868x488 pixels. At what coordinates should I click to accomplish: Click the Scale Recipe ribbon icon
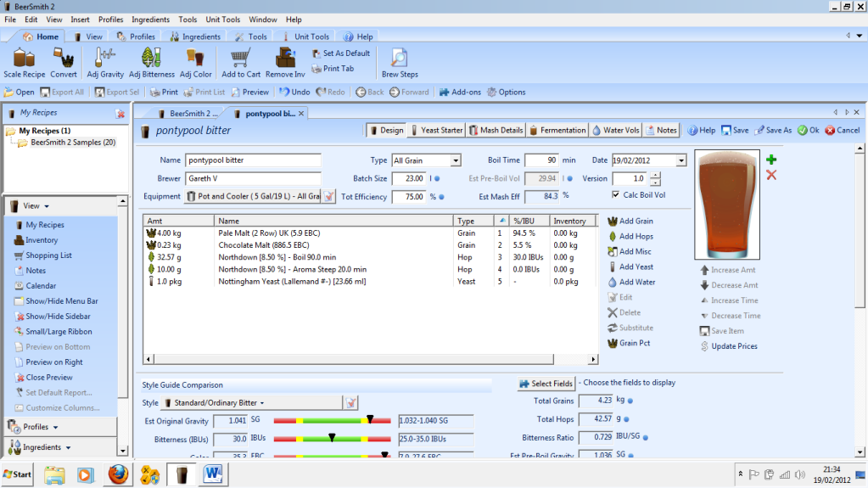point(25,63)
